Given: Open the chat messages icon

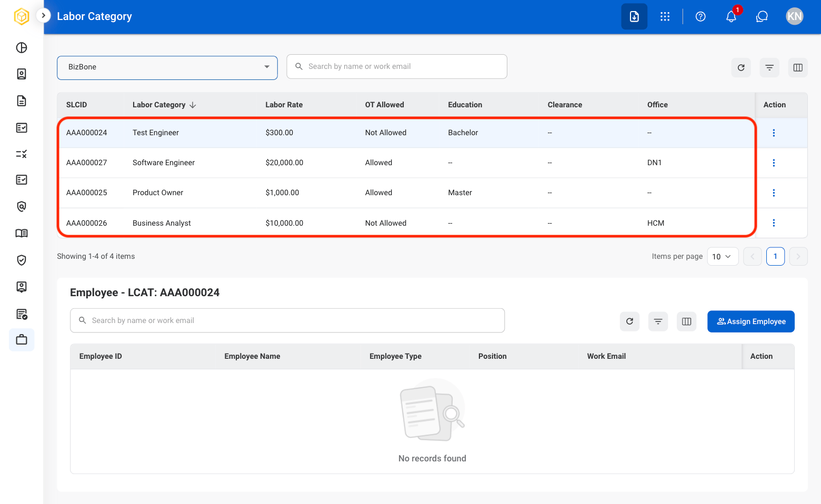Looking at the screenshot, I should [x=762, y=17].
